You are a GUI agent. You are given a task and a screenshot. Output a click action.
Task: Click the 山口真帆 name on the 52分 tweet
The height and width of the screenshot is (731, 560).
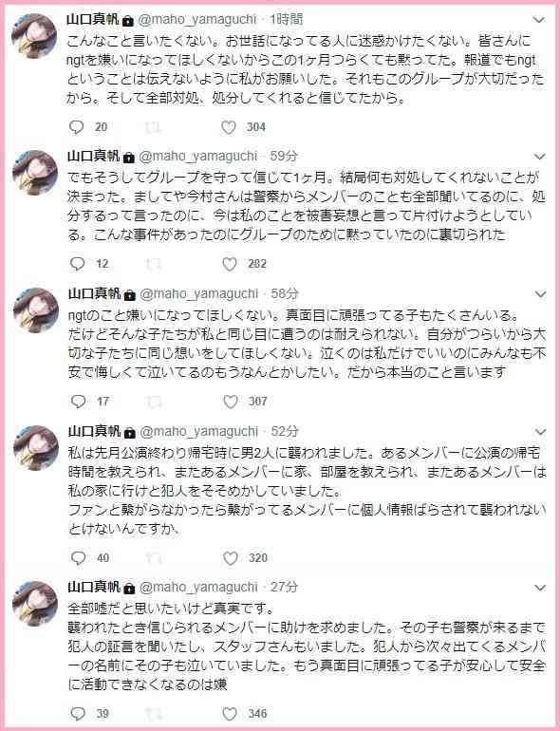coord(94,431)
